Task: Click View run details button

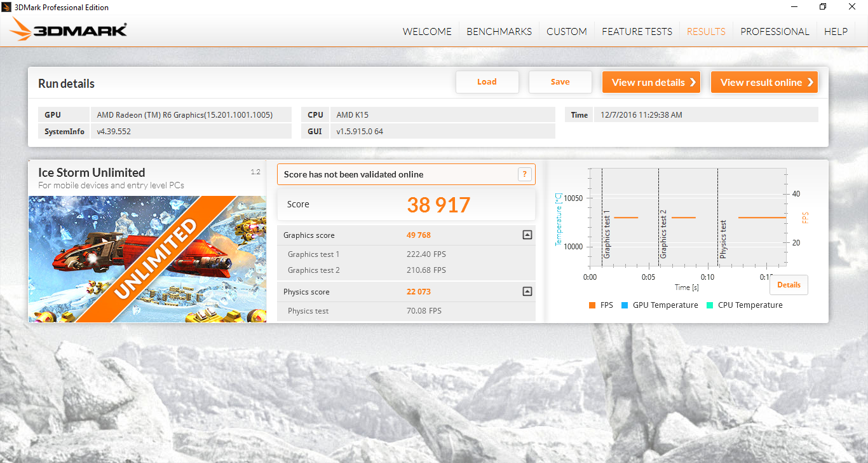Action: pyautogui.click(x=651, y=82)
